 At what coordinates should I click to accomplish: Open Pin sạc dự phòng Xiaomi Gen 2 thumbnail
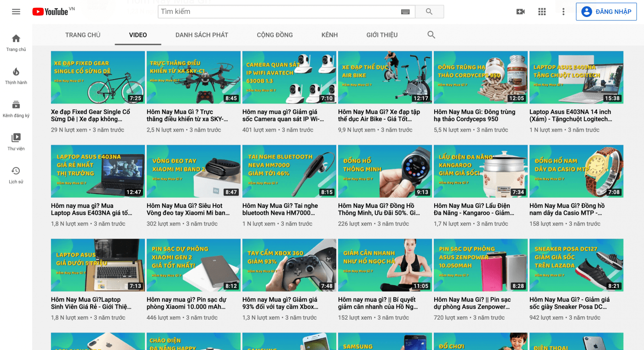pos(194,265)
